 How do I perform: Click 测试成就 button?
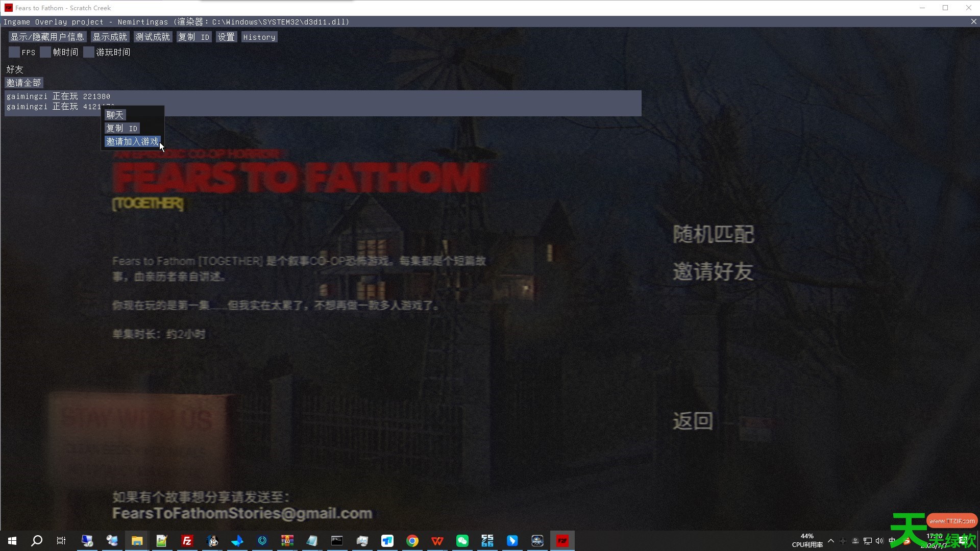153,37
